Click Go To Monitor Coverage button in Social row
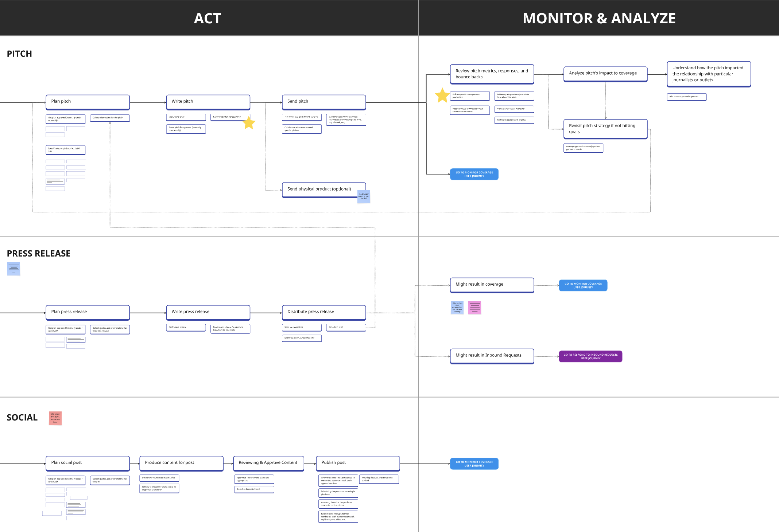Screen dimensions: 779x532 474,463
